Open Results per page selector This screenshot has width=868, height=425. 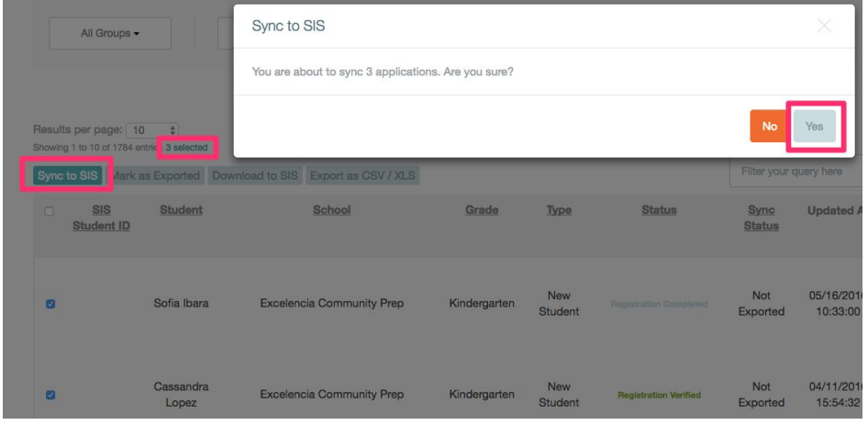pyautogui.click(x=152, y=130)
